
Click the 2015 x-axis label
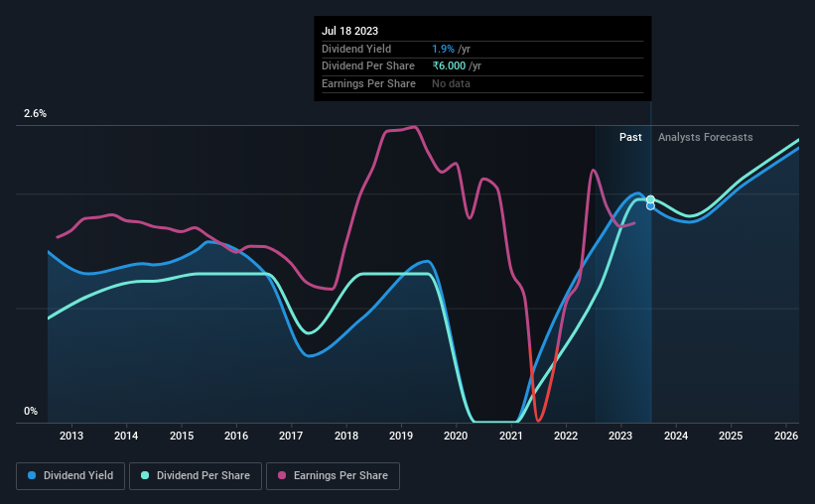[x=182, y=436]
